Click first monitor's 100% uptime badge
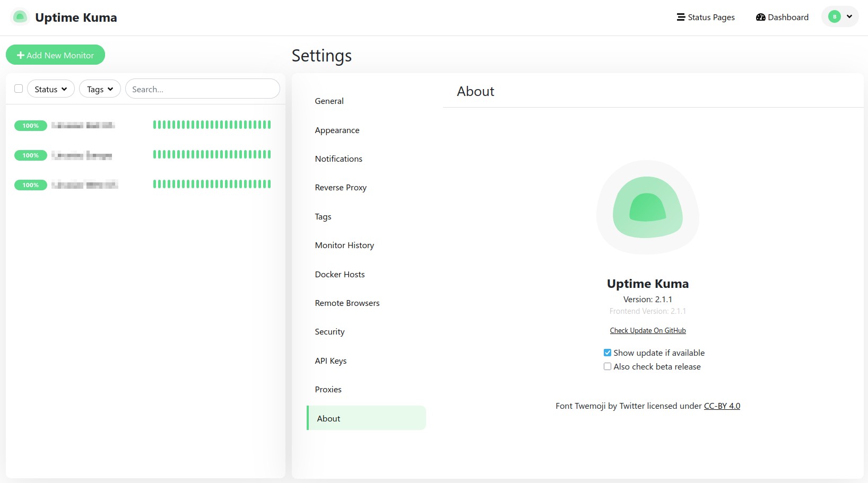The image size is (868, 483). click(31, 126)
